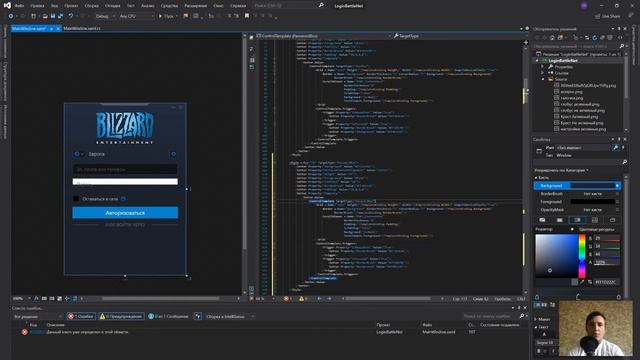The image size is (640, 360).
Task: Expand the Ссылки references node
Action: (543, 73)
